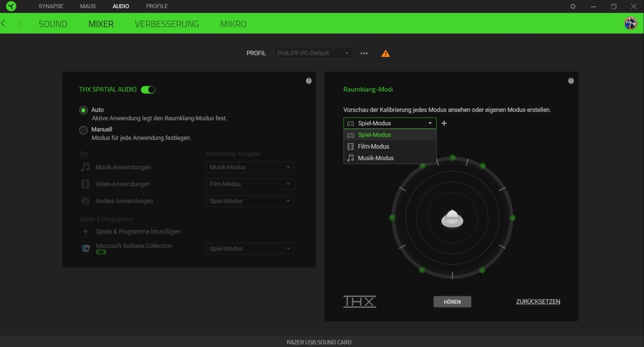Open the MIXER sub-tab
The width and height of the screenshot is (644, 347).
[x=101, y=24]
